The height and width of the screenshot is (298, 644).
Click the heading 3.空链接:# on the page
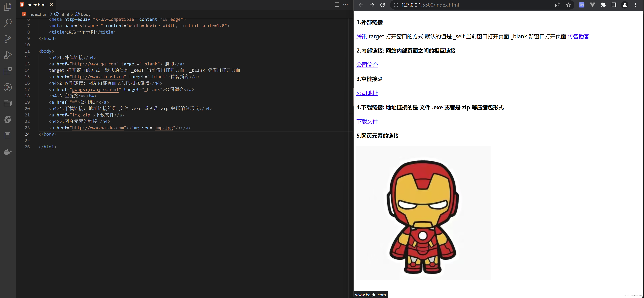point(369,79)
